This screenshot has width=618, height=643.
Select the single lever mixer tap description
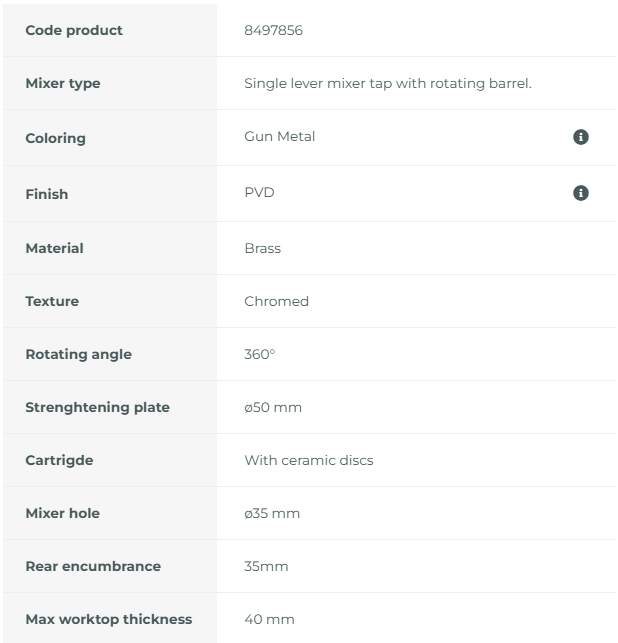coord(388,83)
